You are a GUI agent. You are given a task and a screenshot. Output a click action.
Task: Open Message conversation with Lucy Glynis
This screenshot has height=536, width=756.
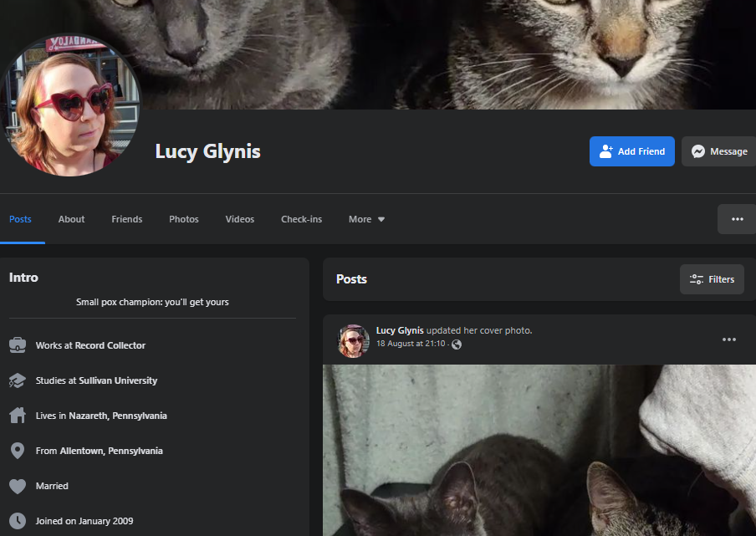(x=719, y=151)
